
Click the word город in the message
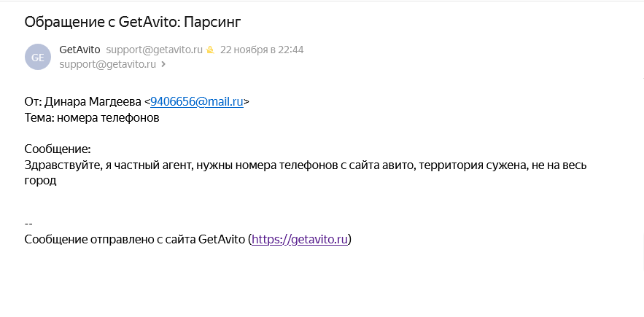click(x=40, y=180)
